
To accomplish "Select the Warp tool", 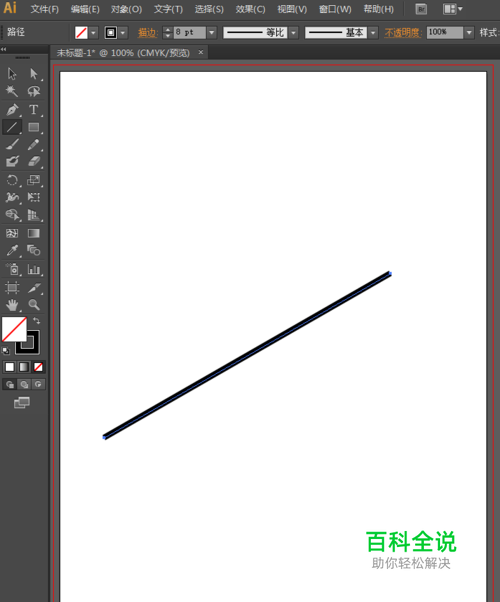I will 12,197.
